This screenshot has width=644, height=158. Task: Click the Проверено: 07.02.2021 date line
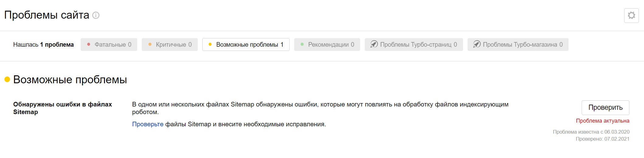tap(602, 139)
